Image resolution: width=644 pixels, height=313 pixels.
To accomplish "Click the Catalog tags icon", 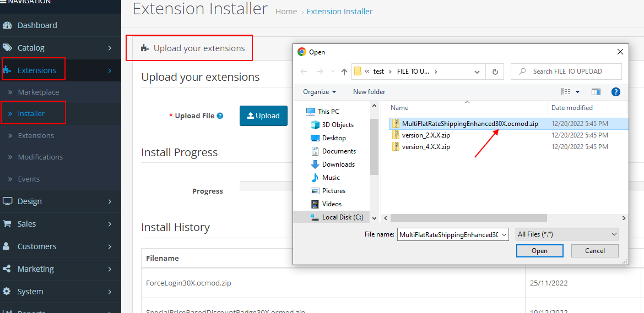I will tap(7, 48).
